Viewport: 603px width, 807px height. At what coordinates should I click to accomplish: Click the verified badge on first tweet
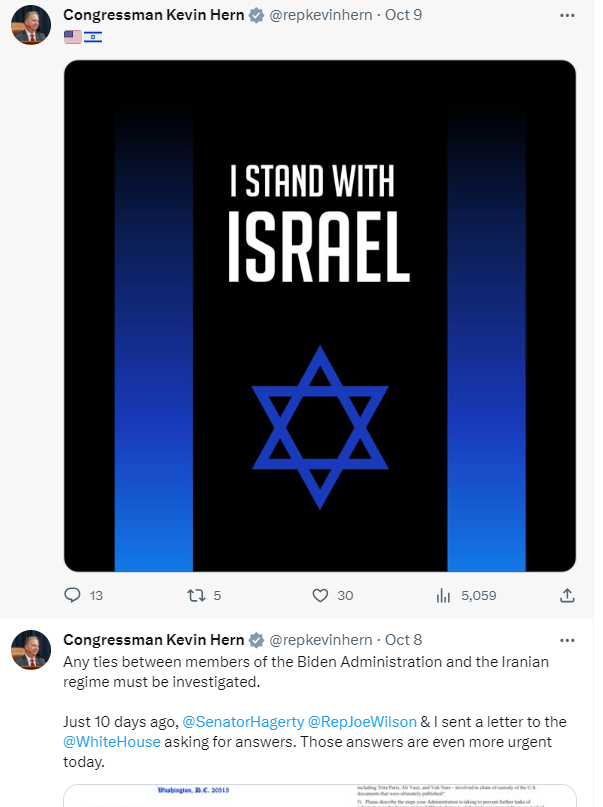coord(255,16)
